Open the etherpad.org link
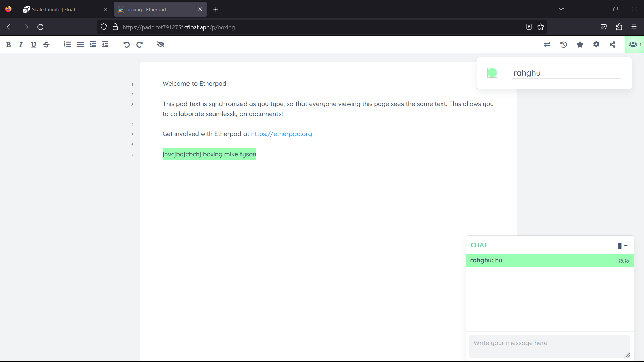644x362 pixels. coord(281,134)
